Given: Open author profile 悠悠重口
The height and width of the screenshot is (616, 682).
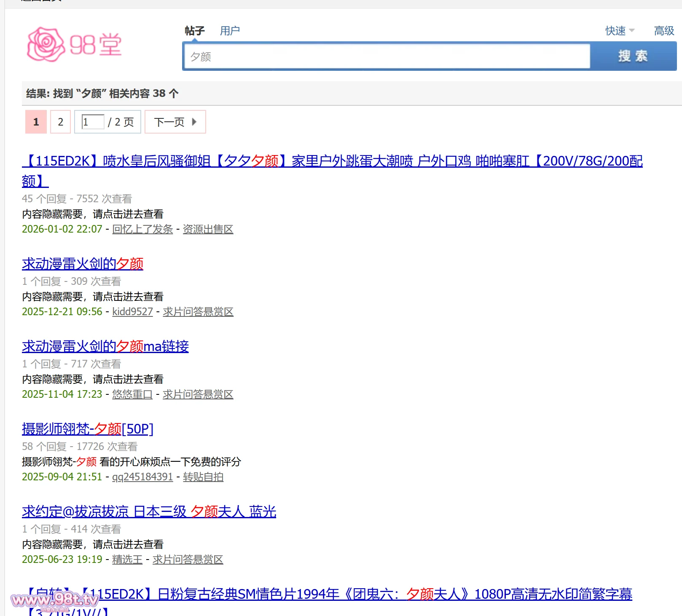Looking at the screenshot, I should click(132, 394).
